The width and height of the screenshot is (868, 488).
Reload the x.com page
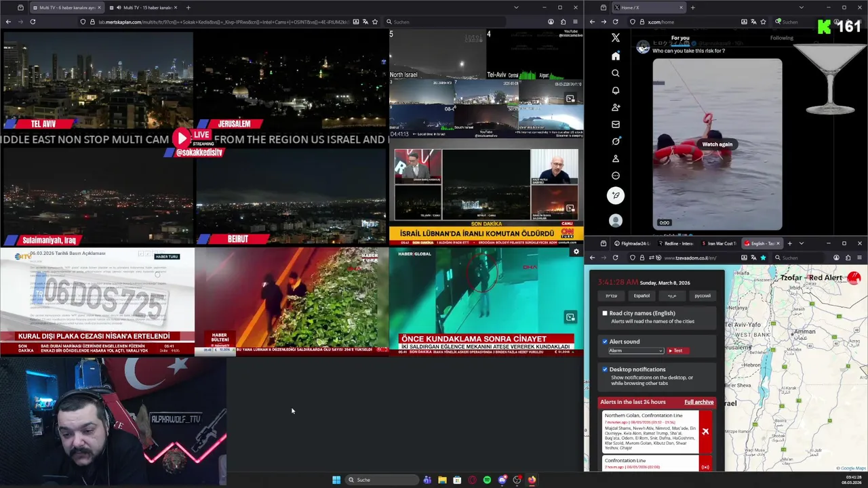click(616, 22)
